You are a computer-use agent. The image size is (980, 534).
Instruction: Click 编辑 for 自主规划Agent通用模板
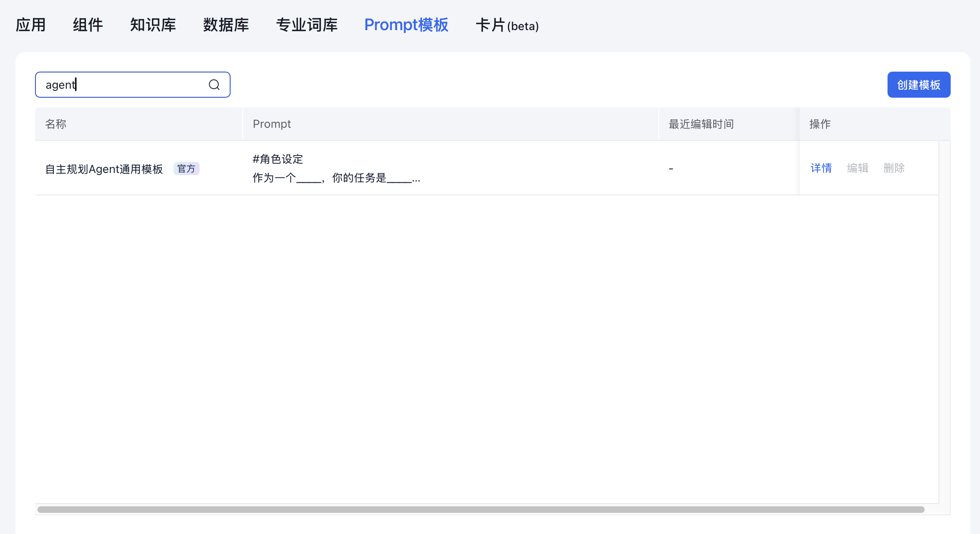(857, 168)
